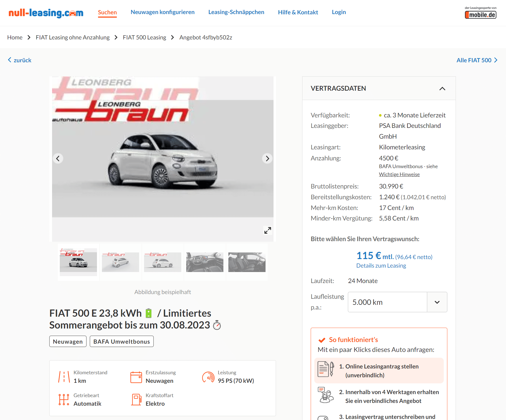Click the orange checkmark by So funktioniert's
This screenshot has height=420, width=506.
pyautogui.click(x=322, y=340)
